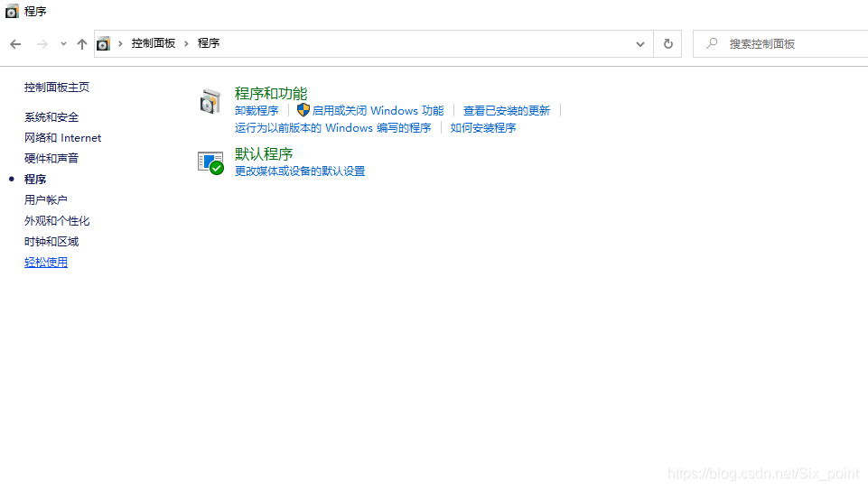Screen dimensions: 868x490
Task: Click the Back navigation arrow
Action: [15, 43]
